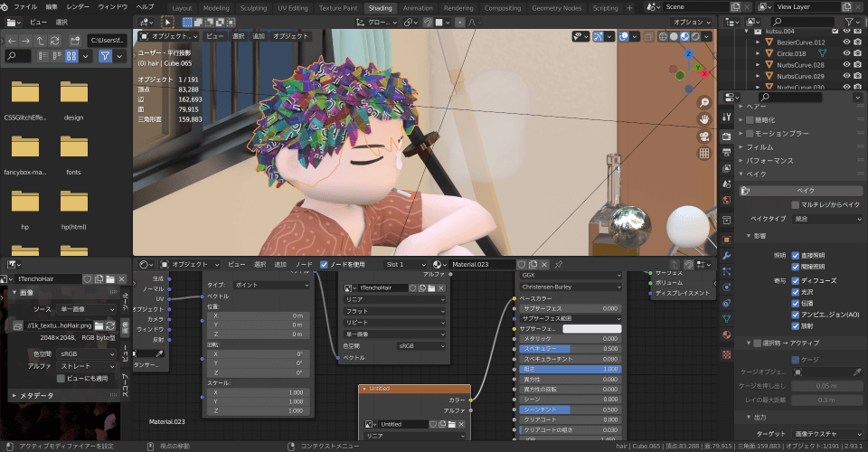Expand BezierCurve.012 in outliner

click(758, 42)
